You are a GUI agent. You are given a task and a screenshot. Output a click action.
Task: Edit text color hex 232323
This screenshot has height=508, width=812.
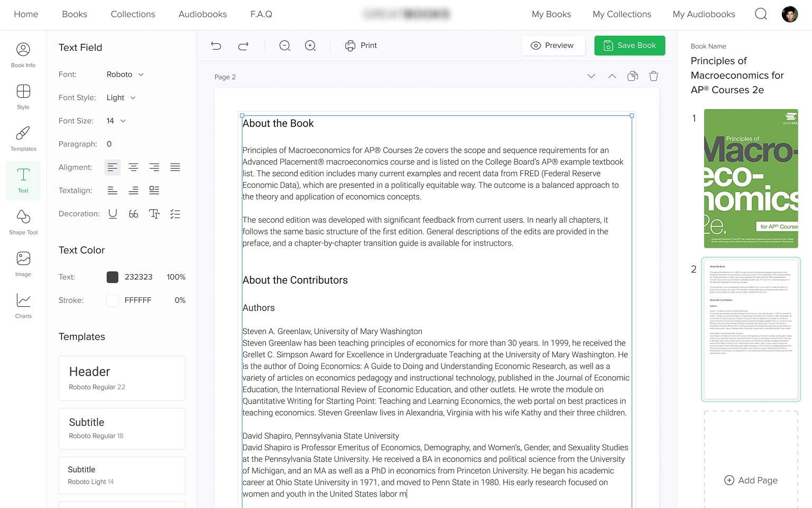[139, 277]
